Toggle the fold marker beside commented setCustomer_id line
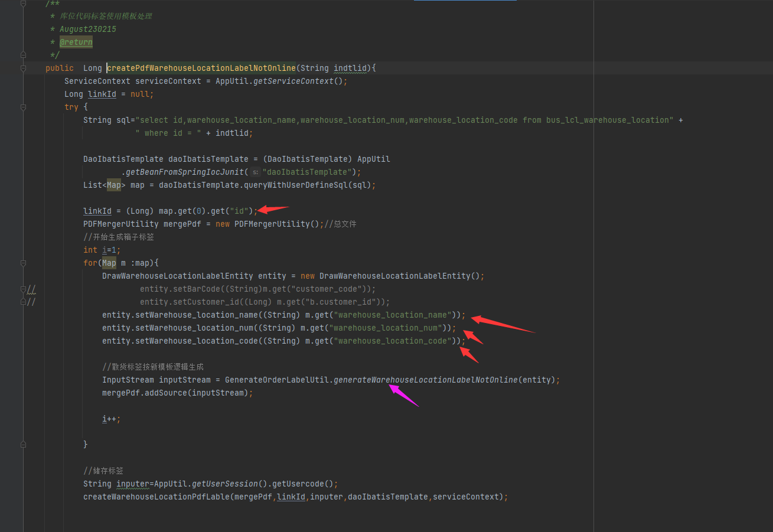The height and width of the screenshot is (532, 773). click(x=23, y=302)
